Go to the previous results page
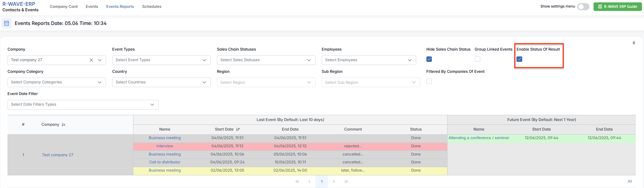 [309, 182]
